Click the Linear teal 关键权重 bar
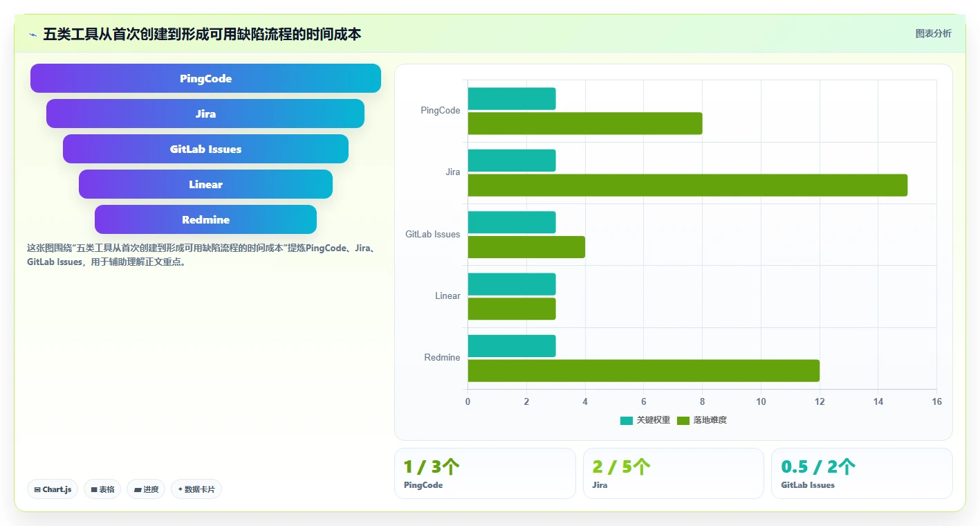The image size is (980, 526). coord(512,284)
